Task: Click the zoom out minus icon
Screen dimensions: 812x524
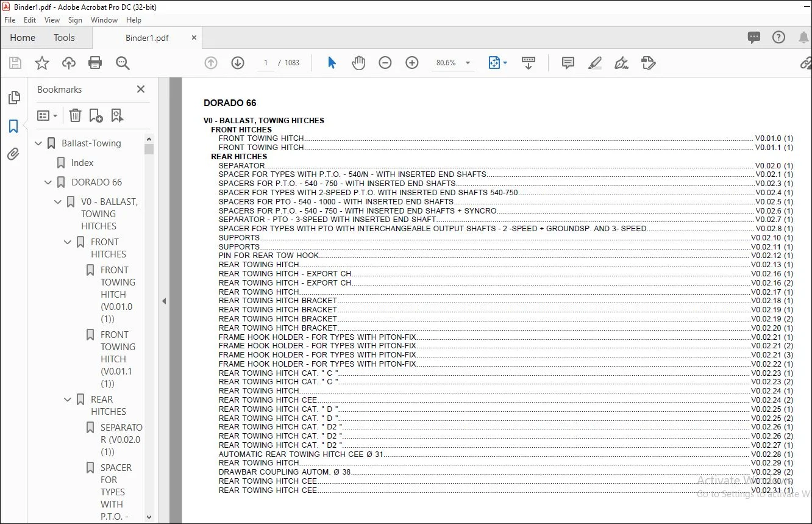Action: pyautogui.click(x=385, y=63)
